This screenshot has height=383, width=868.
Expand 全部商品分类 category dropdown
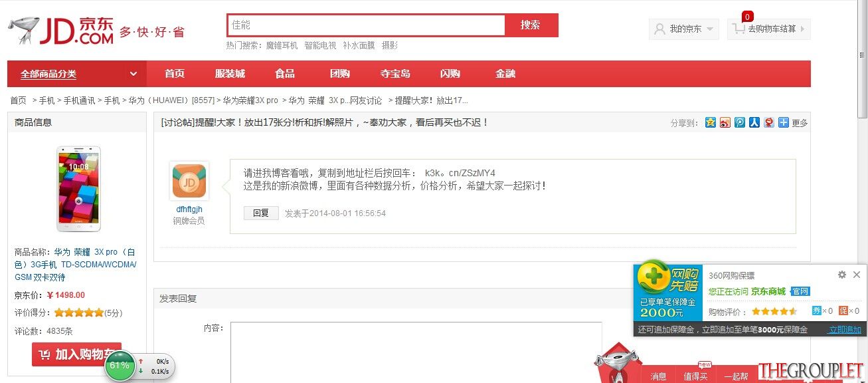click(x=76, y=74)
